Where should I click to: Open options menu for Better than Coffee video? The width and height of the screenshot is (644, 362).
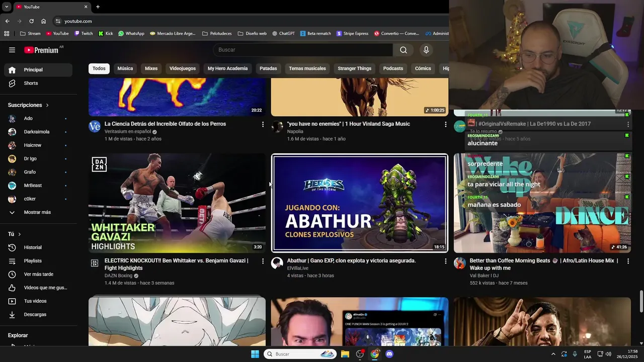coord(628,261)
